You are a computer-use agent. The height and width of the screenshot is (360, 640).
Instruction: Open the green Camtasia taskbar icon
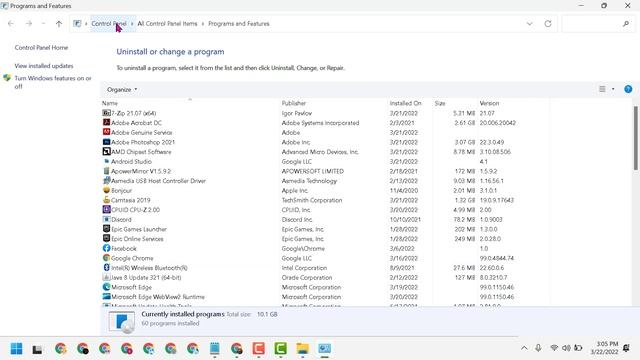[280, 349]
